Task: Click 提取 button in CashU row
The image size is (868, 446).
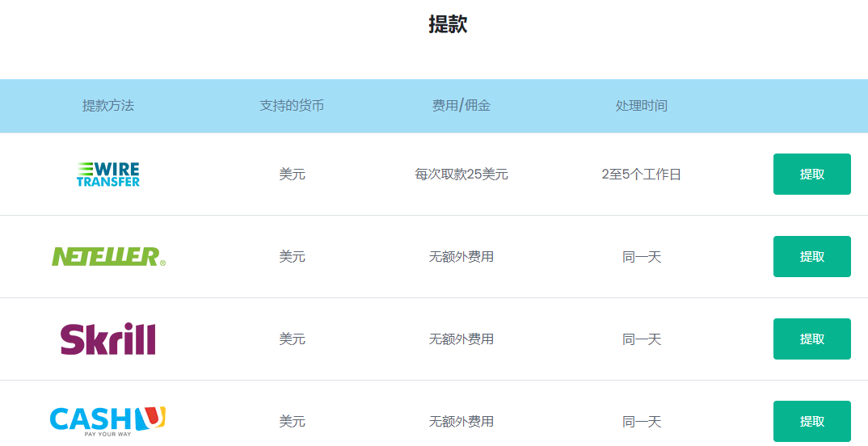Action: click(x=811, y=422)
